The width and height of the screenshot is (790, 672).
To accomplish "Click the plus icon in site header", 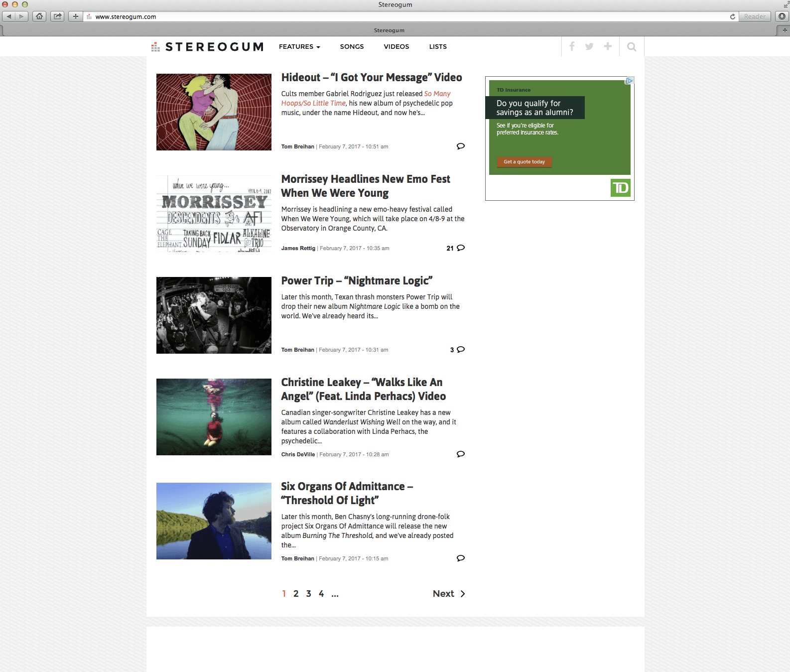I will coord(608,46).
